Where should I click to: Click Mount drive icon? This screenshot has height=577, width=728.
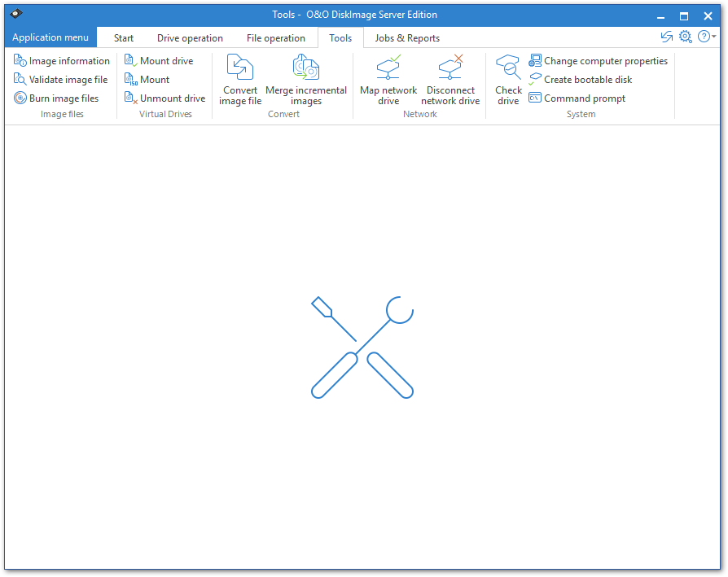131,61
